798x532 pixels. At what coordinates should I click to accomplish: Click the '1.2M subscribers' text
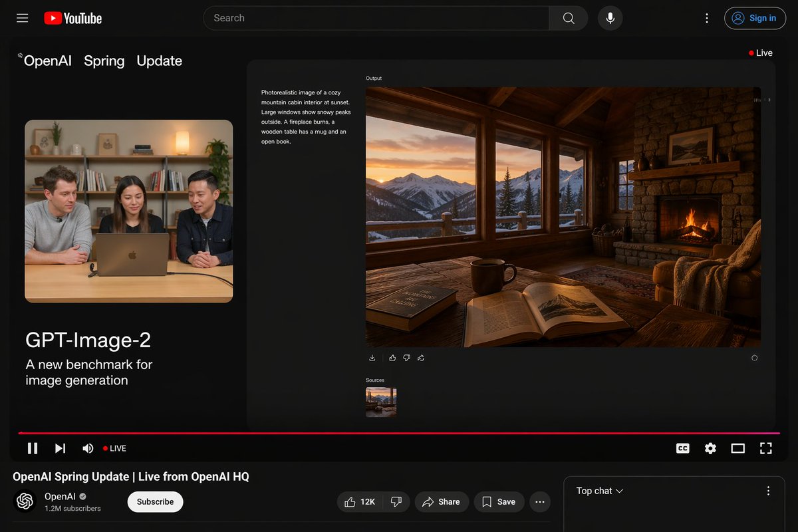pyautogui.click(x=72, y=509)
